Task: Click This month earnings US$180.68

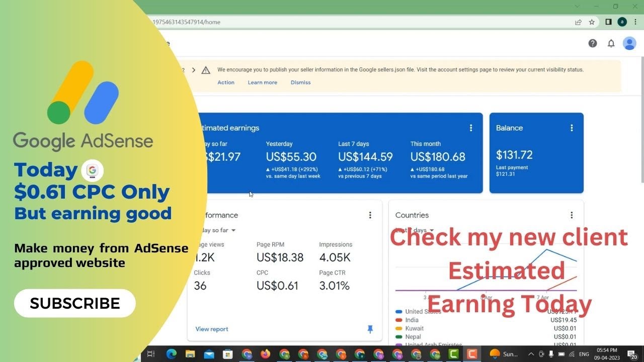Action: tap(438, 157)
